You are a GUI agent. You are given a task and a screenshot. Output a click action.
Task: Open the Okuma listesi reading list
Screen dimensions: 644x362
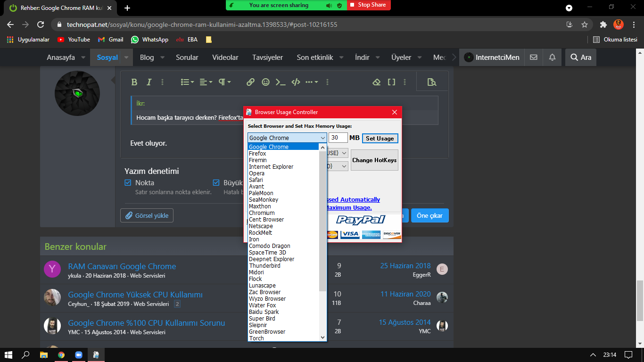coord(615,40)
